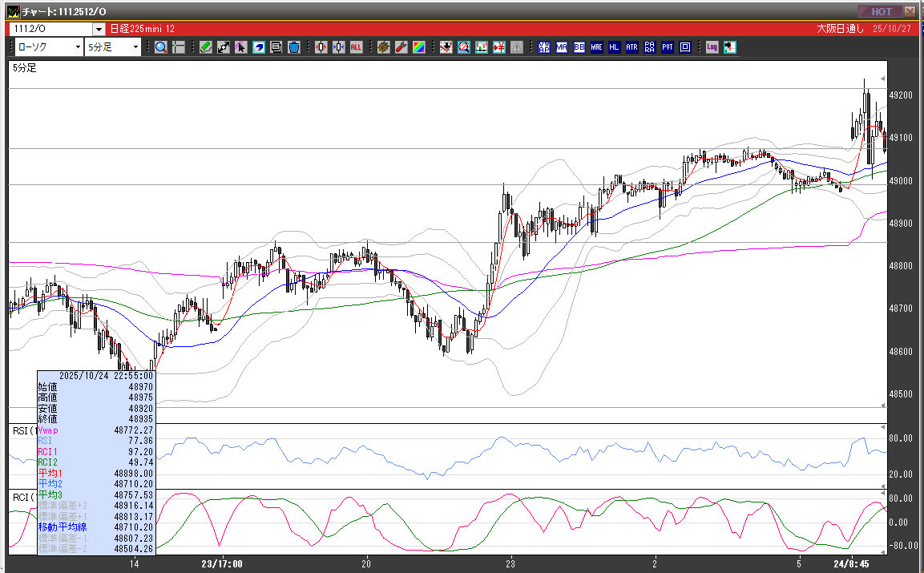Click the magnifying glass zoom icon
924x573 pixels.
pyautogui.click(x=161, y=47)
